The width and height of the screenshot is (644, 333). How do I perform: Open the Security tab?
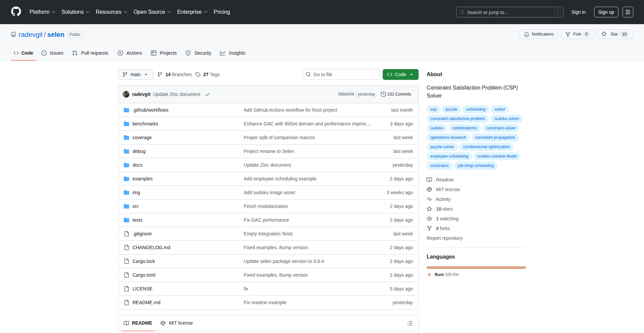199,53
